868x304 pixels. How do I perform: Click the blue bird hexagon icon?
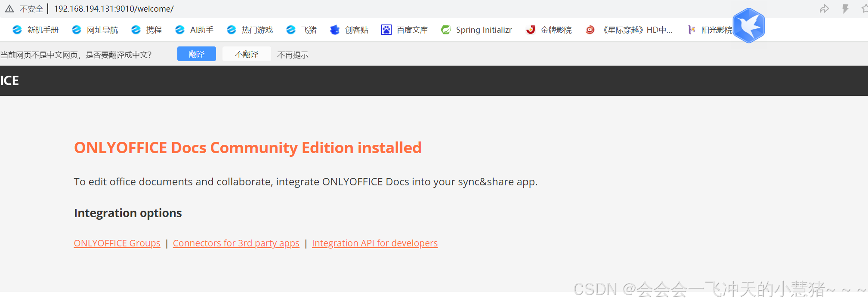(749, 26)
